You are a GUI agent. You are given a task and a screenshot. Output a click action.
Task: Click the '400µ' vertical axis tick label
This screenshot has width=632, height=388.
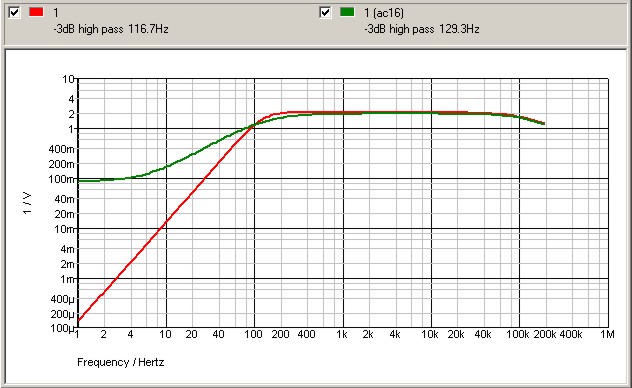coord(62,299)
